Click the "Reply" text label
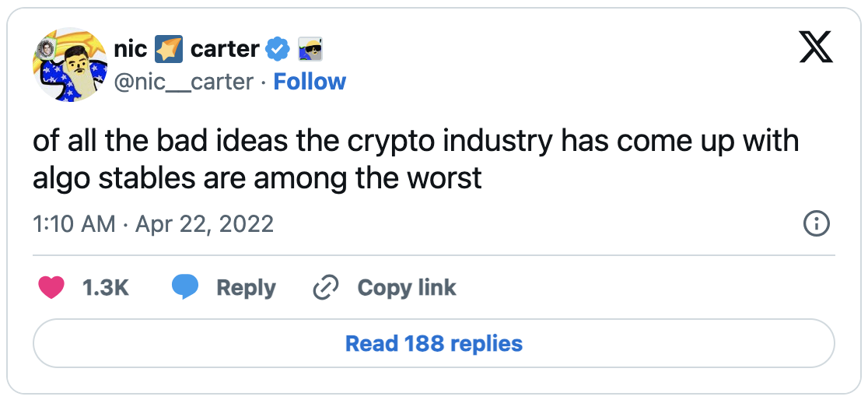868x400 pixels. [x=246, y=287]
